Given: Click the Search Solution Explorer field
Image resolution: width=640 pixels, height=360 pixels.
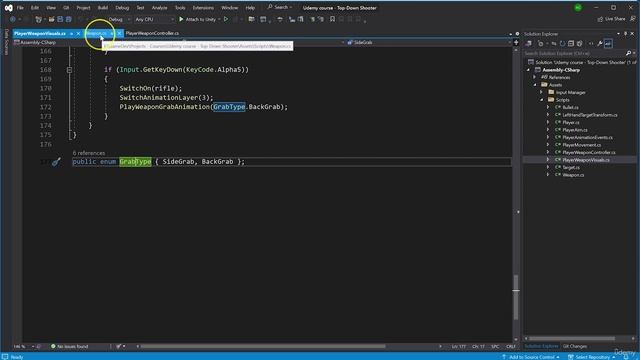Looking at the screenshot, I should pyautogui.click(x=575, y=53).
